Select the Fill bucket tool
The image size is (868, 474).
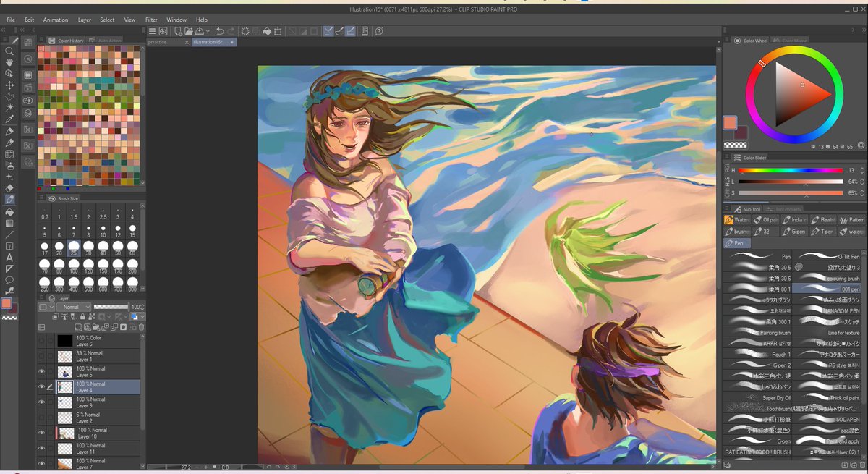pos(9,213)
